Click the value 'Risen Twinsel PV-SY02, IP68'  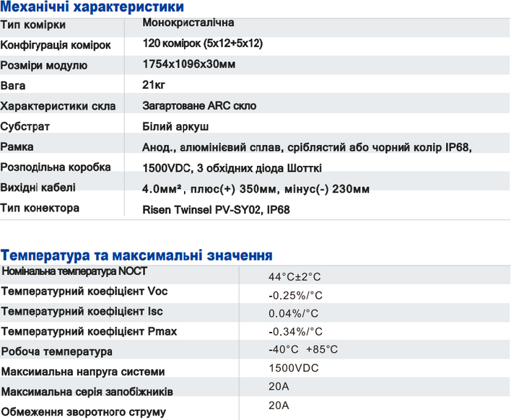pyautogui.click(x=216, y=209)
